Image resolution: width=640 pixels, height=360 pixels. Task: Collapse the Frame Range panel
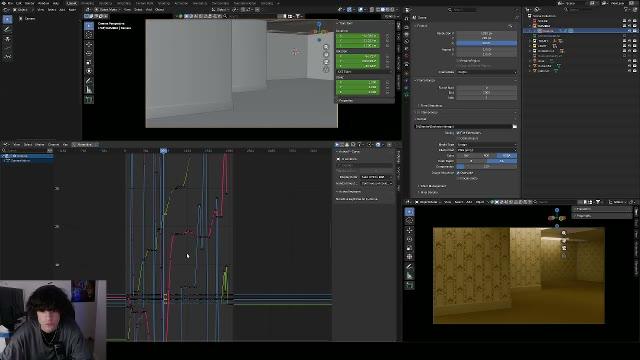coord(426,80)
